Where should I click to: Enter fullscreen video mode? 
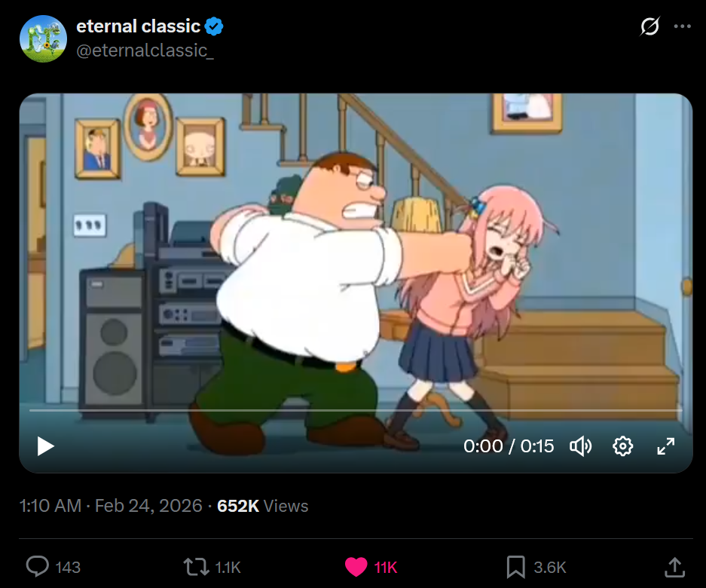(665, 446)
